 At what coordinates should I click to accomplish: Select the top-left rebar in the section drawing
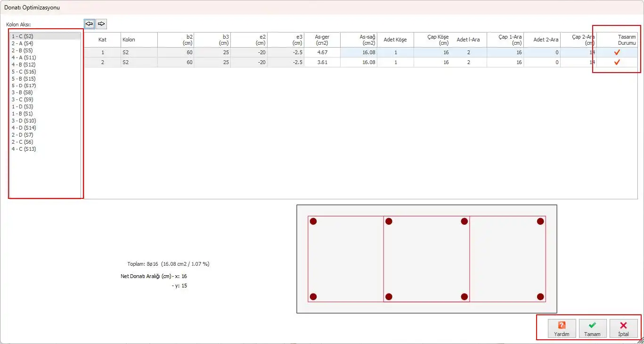pos(313,221)
